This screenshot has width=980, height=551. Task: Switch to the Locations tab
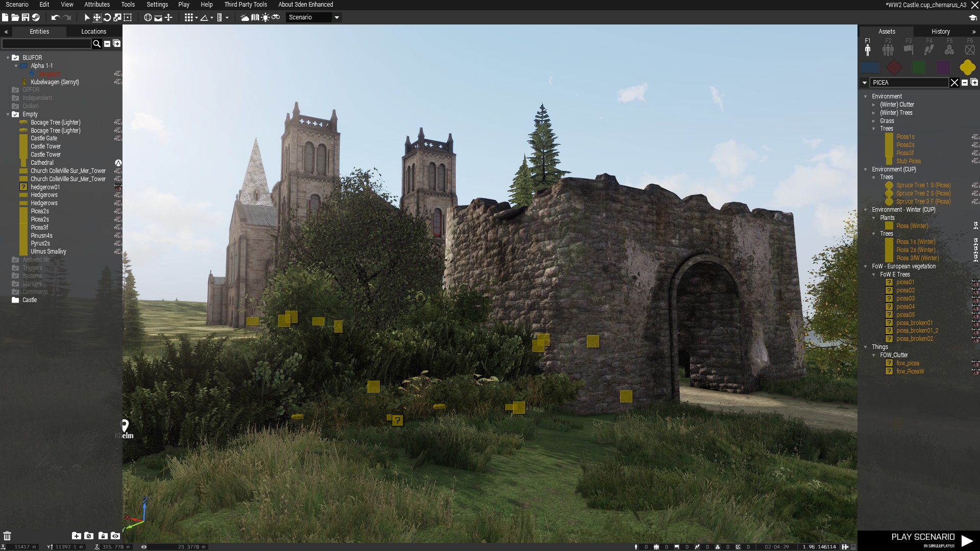coord(94,32)
